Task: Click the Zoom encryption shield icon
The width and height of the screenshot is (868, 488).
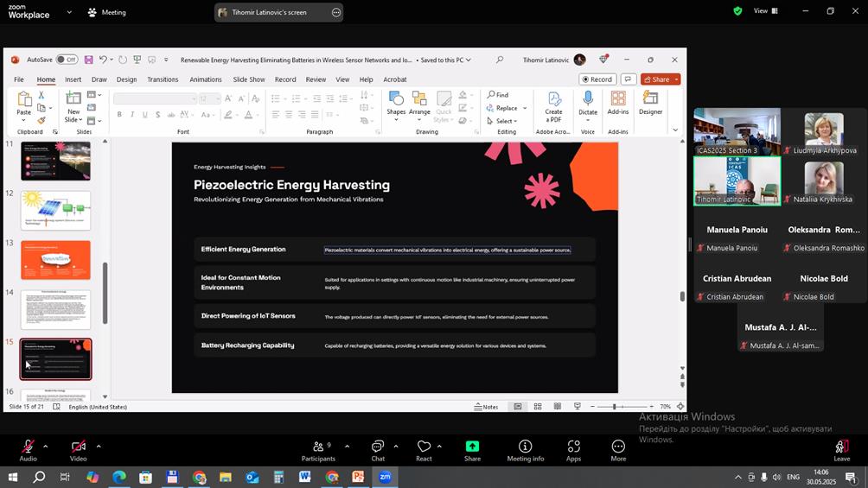Action: click(737, 11)
